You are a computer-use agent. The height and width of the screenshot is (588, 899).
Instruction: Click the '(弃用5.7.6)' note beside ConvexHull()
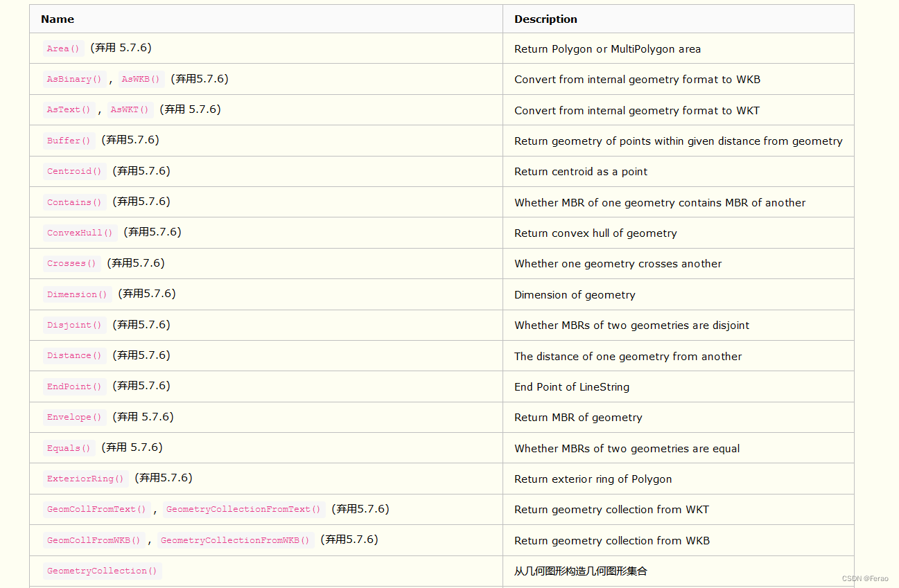[x=152, y=232]
